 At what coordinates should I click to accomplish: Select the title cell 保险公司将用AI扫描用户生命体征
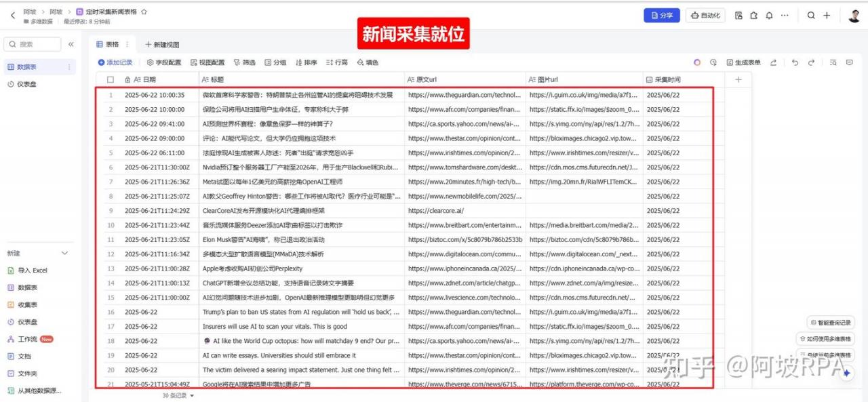click(x=302, y=109)
